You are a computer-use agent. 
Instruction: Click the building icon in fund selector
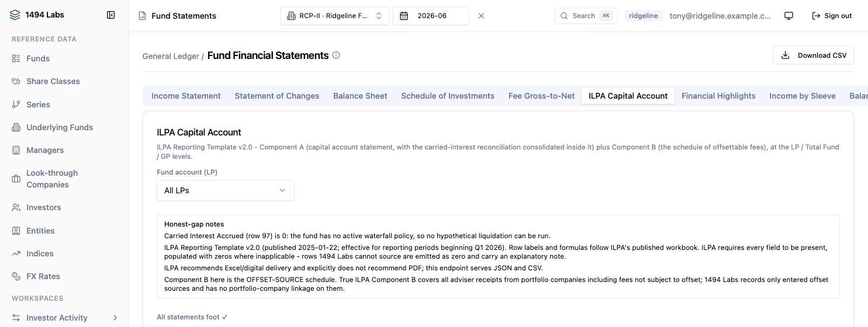click(x=291, y=16)
